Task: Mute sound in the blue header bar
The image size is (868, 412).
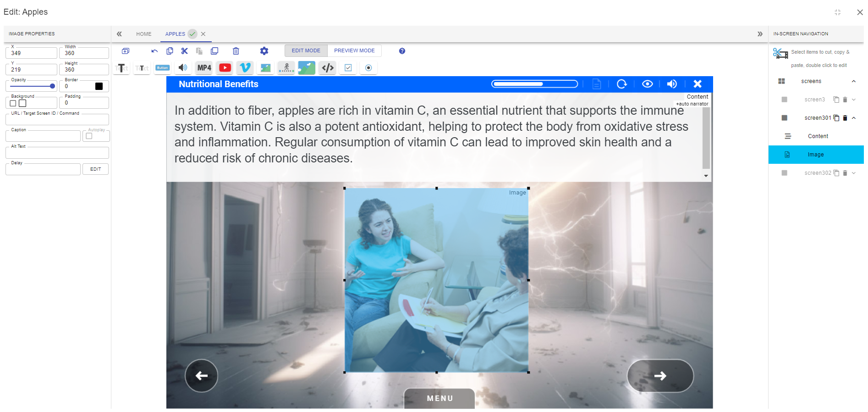Action: pos(672,84)
